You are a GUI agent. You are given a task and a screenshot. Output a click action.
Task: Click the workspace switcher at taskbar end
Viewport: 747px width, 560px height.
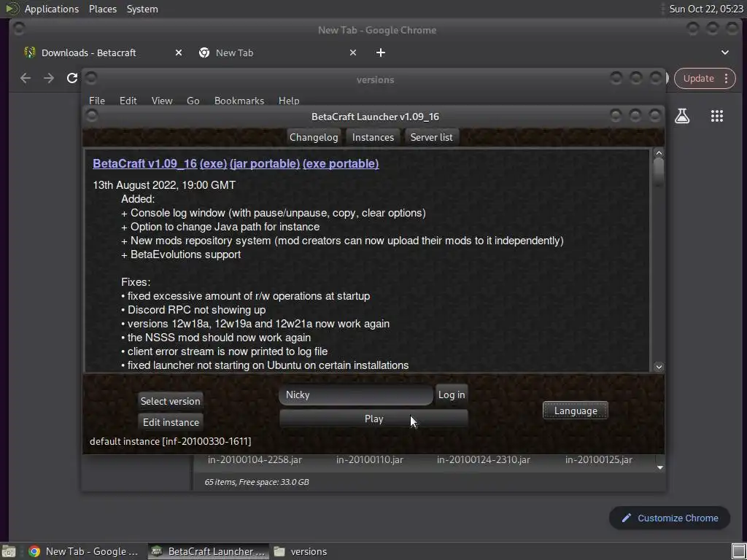coord(738,551)
